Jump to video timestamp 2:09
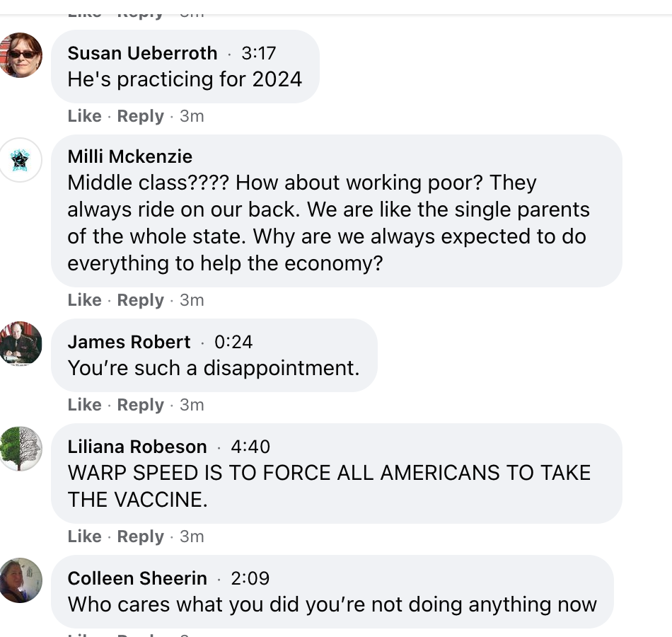This screenshot has height=637, width=672. [250, 578]
